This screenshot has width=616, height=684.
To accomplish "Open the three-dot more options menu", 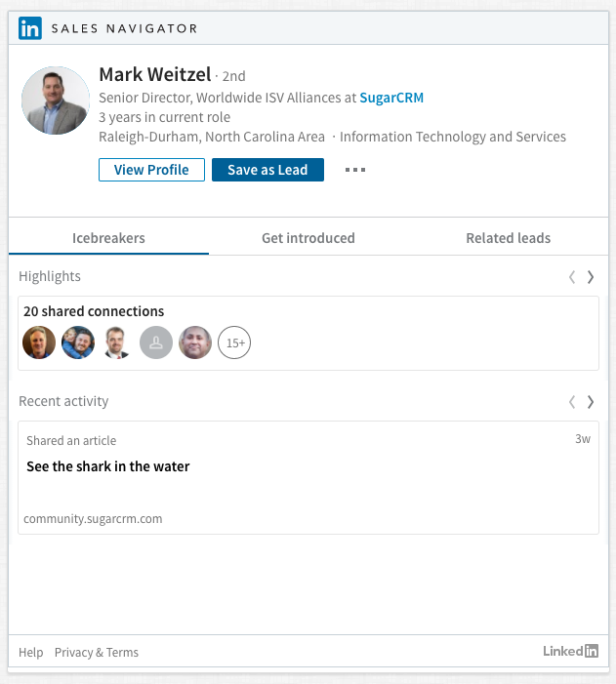I will point(355,170).
